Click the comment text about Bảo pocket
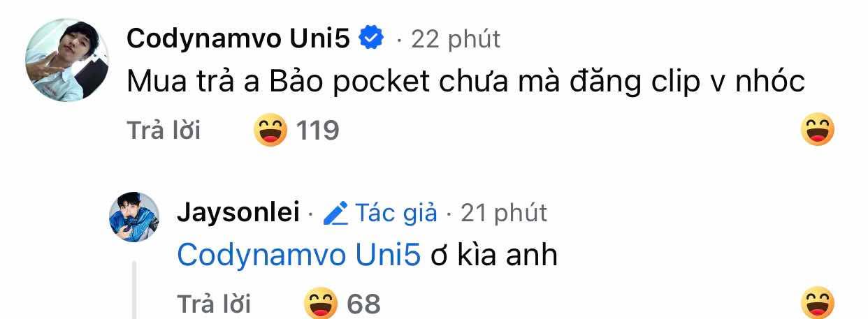868x319 pixels. 466,82
